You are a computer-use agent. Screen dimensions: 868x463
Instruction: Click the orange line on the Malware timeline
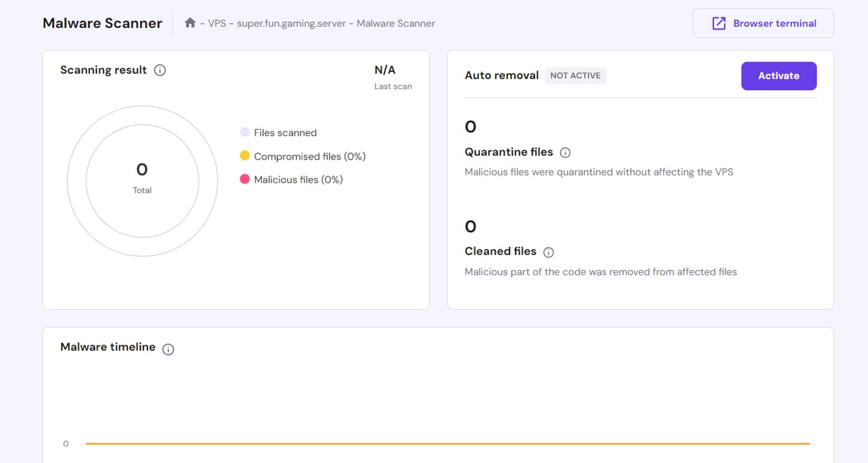pyautogui.click(x=445, y=443)
